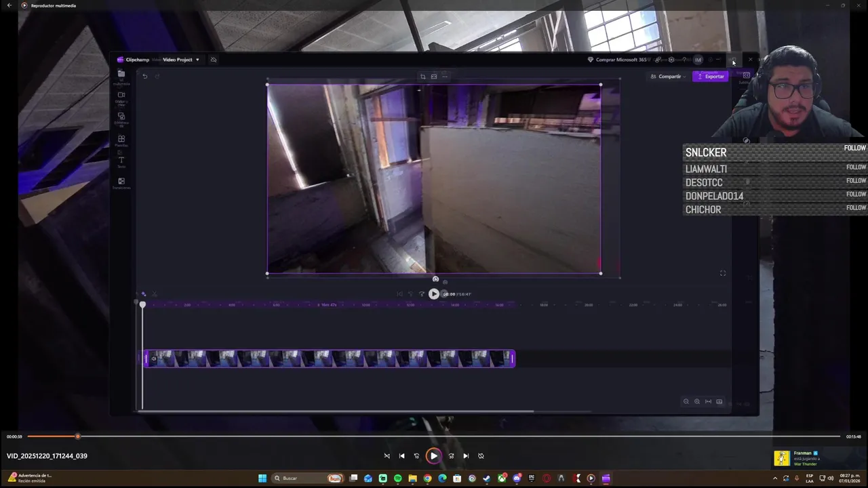Open Epic Games launcher from the taskbar

(532, 479)
